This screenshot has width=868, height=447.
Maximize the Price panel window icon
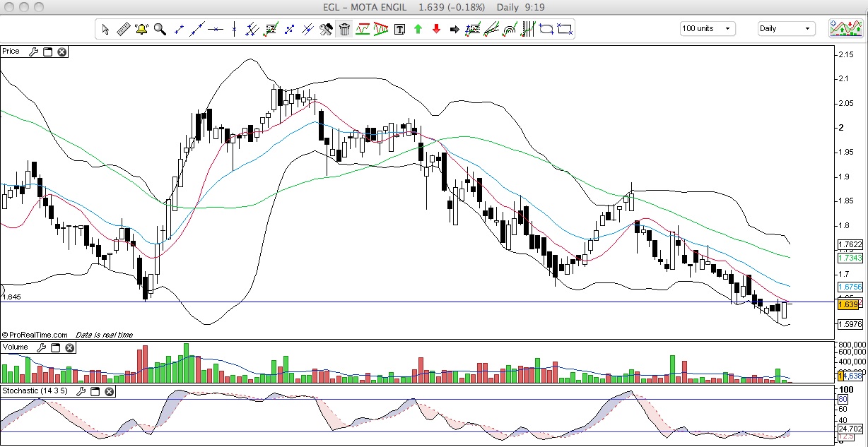[47, 52]
